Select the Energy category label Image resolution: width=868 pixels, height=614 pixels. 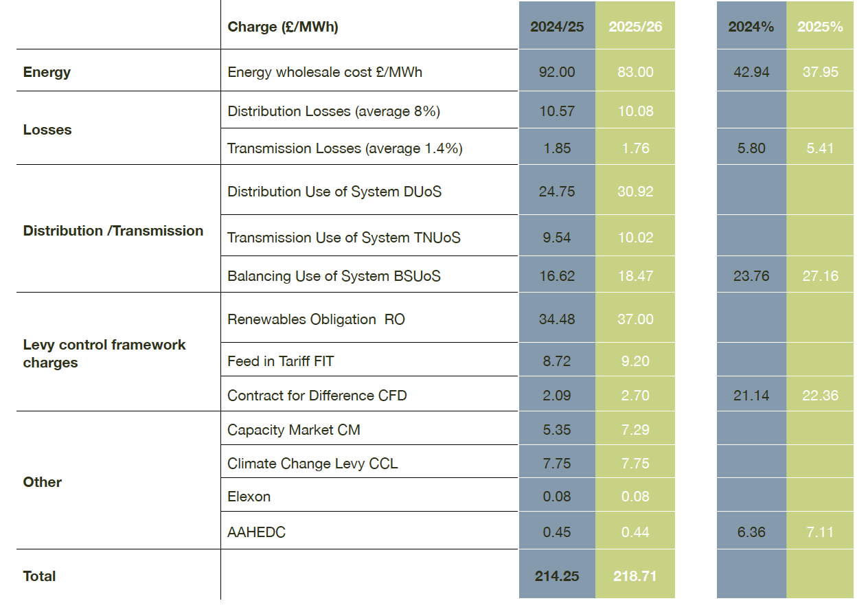[47, 72]
